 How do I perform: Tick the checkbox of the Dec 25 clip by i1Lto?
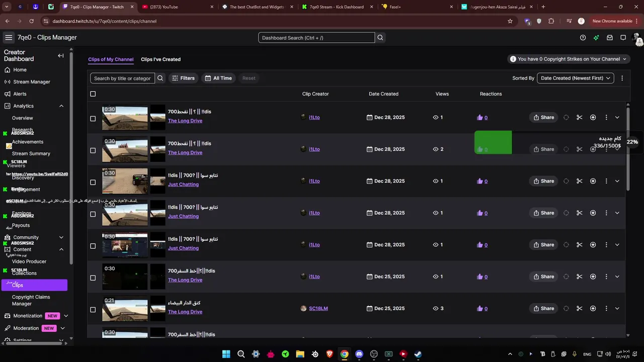93,278
